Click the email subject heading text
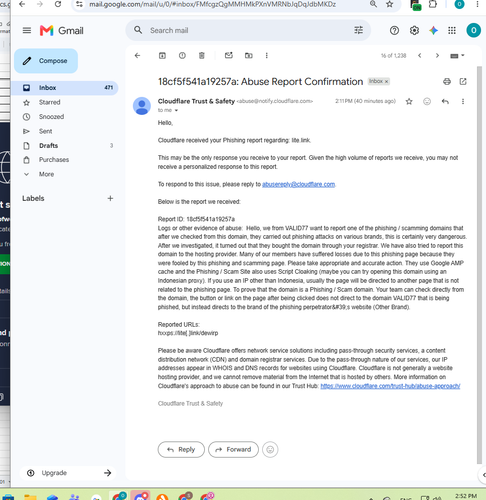 pyautogui.click(x=260, y=82)
